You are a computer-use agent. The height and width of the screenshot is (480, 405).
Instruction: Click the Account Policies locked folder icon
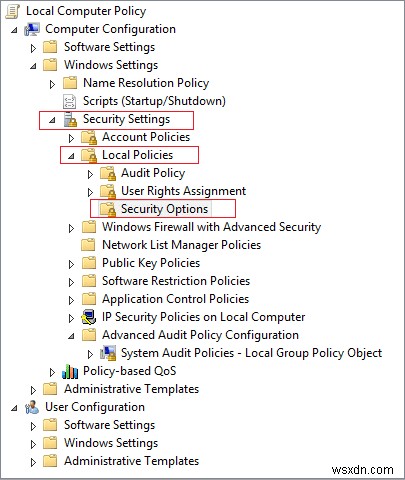tap(89, 137)
